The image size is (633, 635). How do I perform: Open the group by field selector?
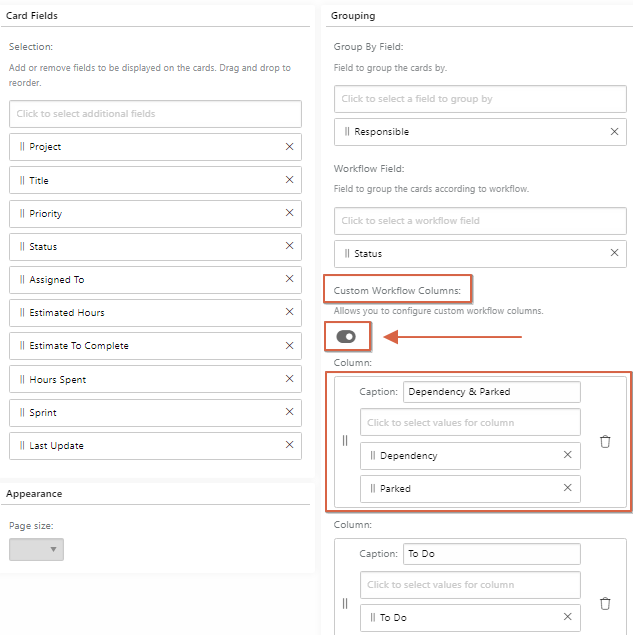480,99
